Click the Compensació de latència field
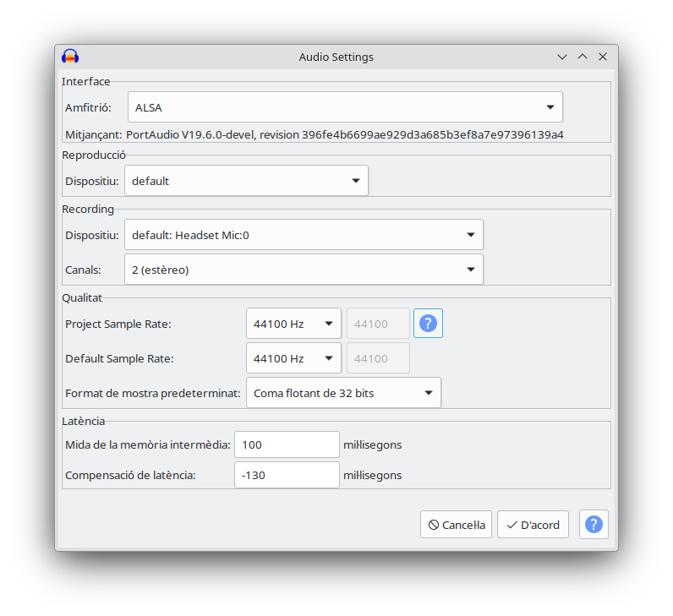Screen dimensions: 673x616 point(287,475)
